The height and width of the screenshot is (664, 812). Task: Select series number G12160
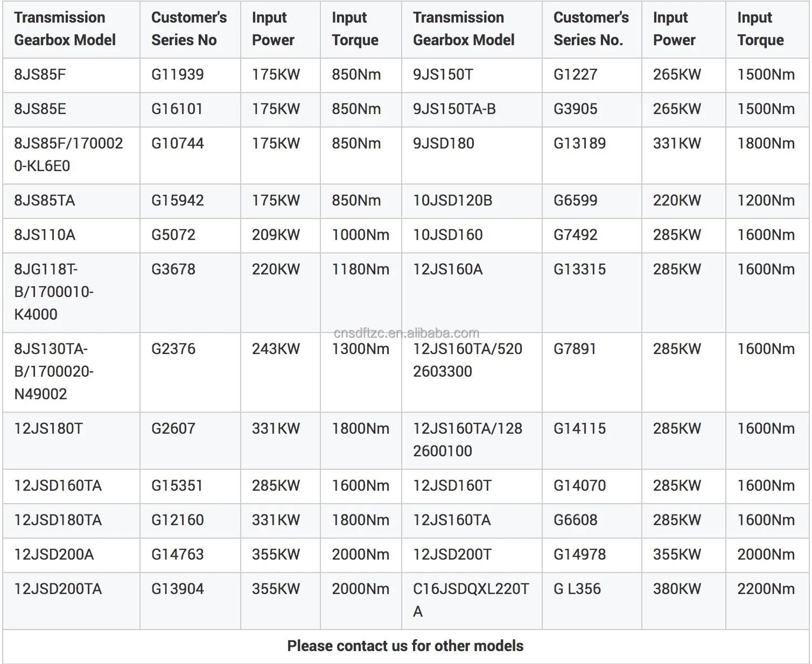[x=177, y=520]
